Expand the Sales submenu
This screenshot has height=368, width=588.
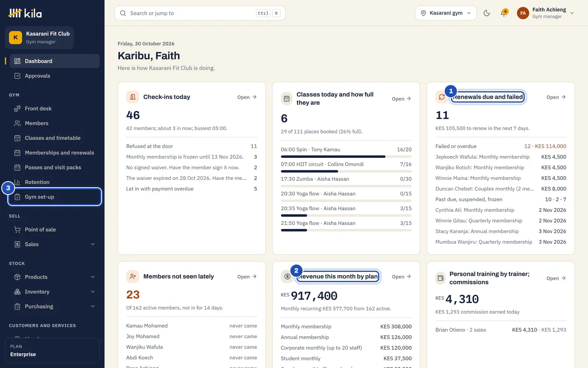[93, 244]
